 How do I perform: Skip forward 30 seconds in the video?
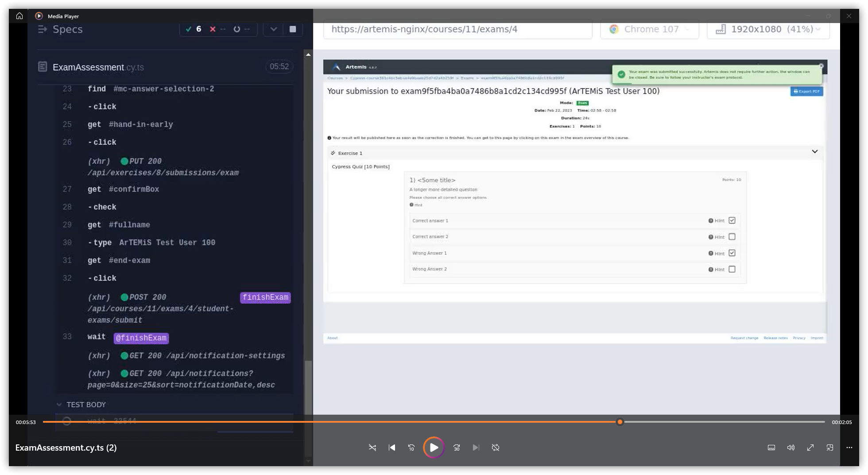tap(456, 448)
